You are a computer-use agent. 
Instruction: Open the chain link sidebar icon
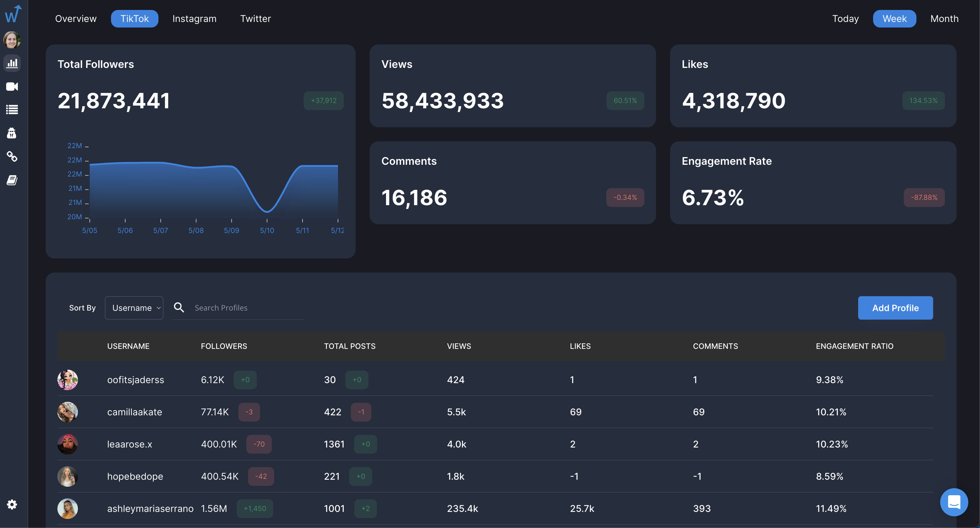coord(12,156)
